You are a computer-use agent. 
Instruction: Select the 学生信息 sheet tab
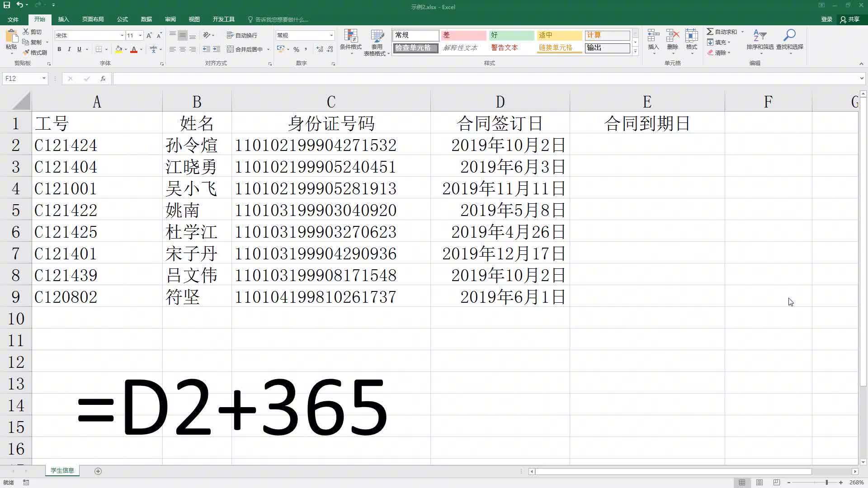(62, 471)
